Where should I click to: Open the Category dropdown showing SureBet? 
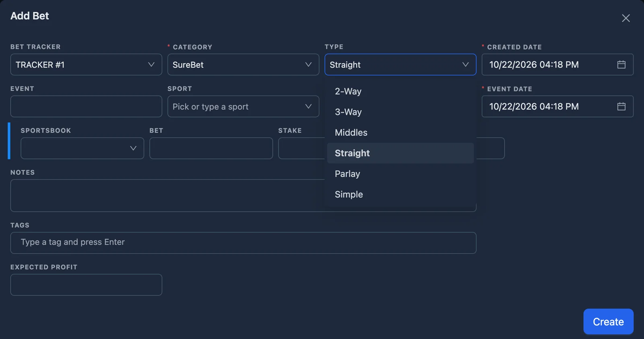[x=243, y=64]
